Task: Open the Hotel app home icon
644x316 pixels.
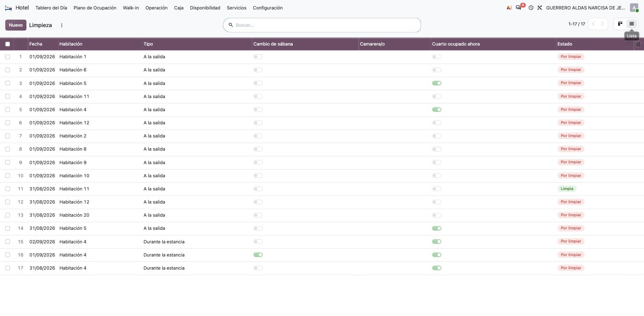Action: coord(8,8)
